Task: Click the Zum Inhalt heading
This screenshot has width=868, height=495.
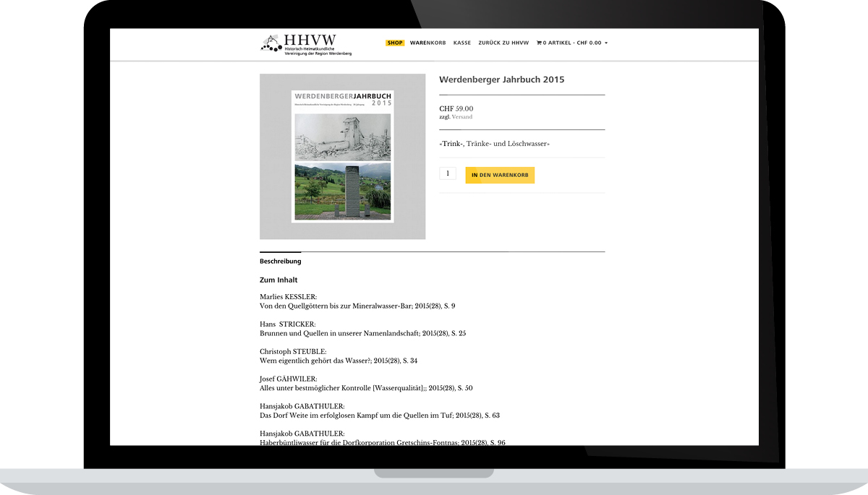Action: (278, 280)
